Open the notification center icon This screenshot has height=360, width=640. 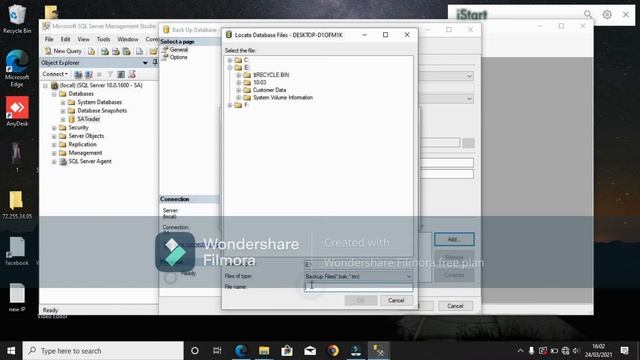tap(624, 350)
